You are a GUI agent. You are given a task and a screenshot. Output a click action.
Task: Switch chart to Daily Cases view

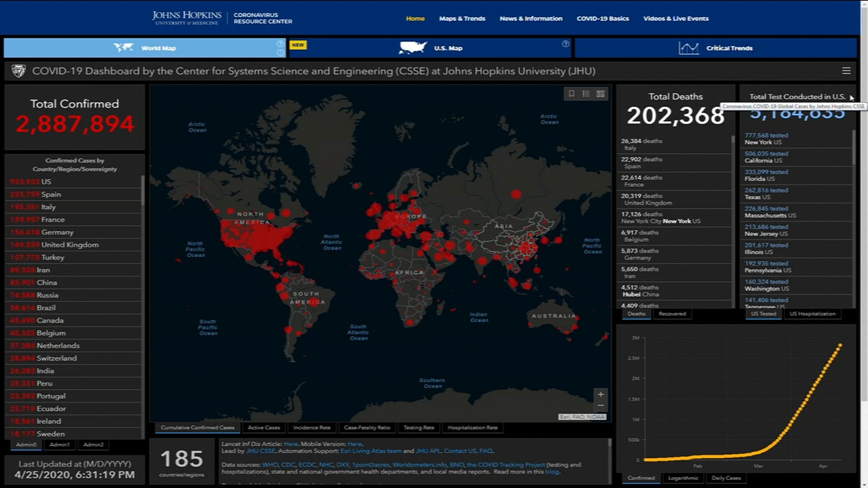[x=726, y=478]
